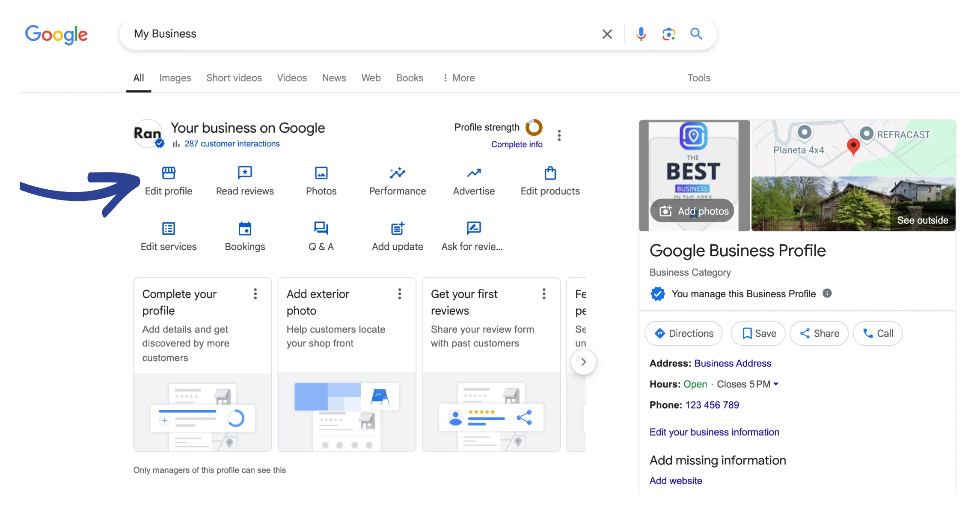980x514 pixels.
Task: Click the Add update post icon
Action: [397, 229]
